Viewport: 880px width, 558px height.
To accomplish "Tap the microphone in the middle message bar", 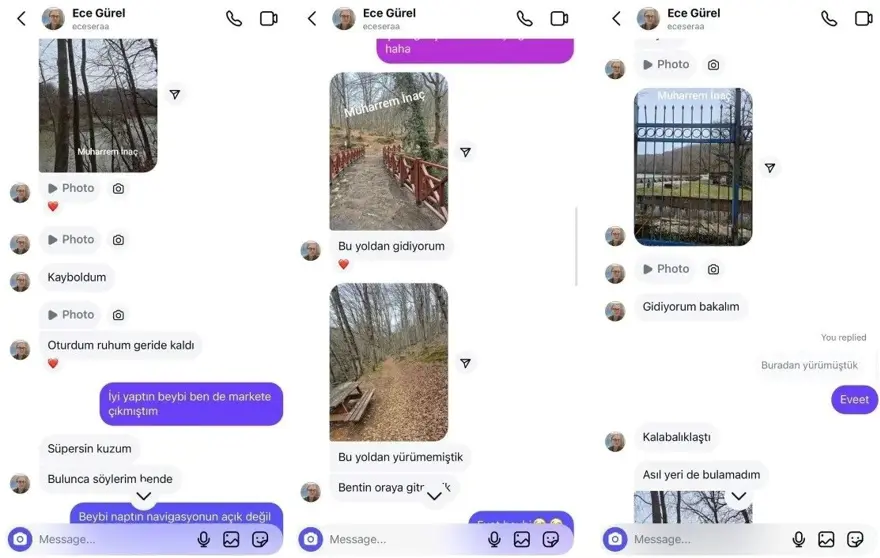I will tap(494, 539).
